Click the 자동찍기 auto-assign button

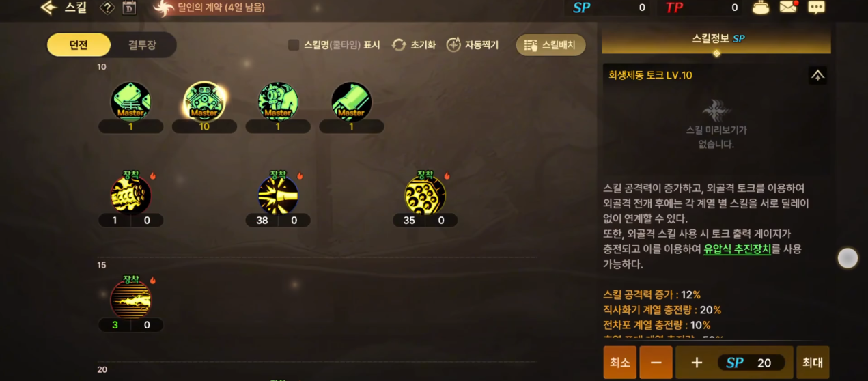click(x=473, y=45)
